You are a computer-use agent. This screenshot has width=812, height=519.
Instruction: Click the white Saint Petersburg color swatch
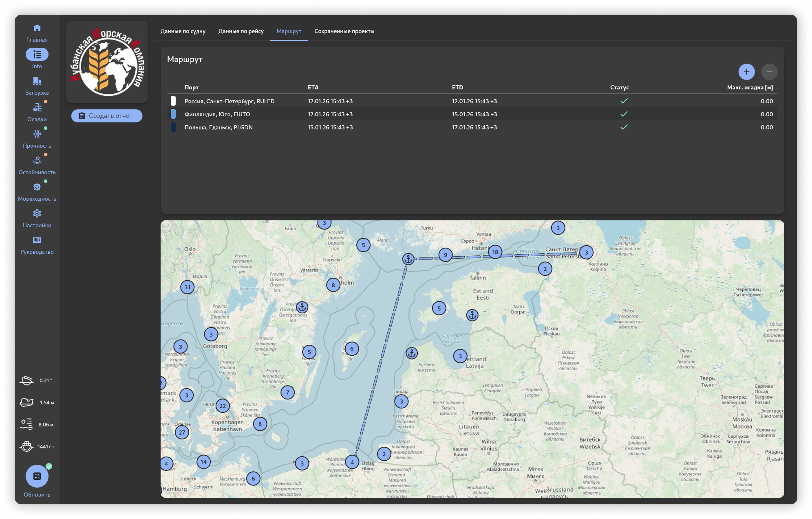(x=173, y=101)
